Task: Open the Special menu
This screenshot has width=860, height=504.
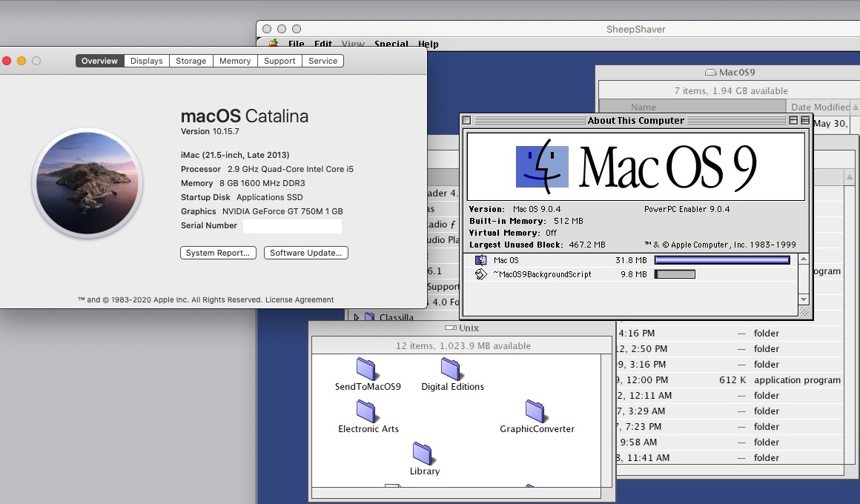Action: tap(391, 44)
